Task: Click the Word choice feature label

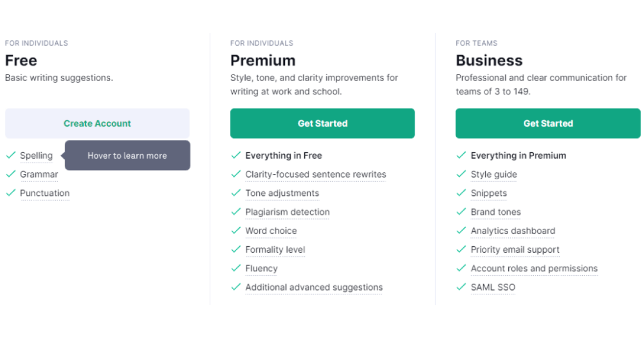Action: click(x=271, y=231)
